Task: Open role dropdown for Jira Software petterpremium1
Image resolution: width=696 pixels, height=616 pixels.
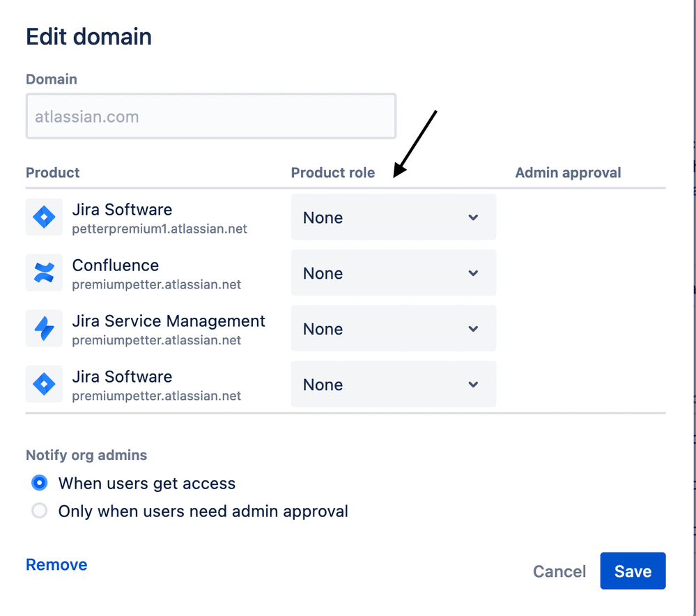Action: coord(393,217)
